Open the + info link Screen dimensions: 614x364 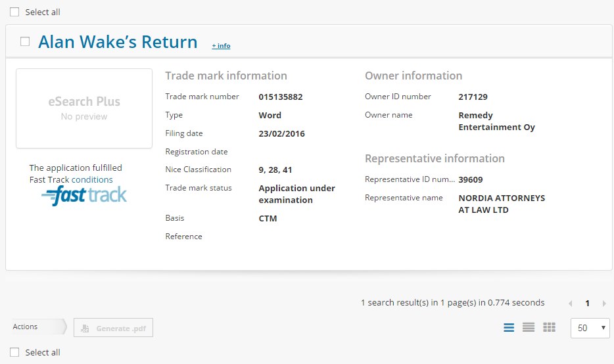222,46
